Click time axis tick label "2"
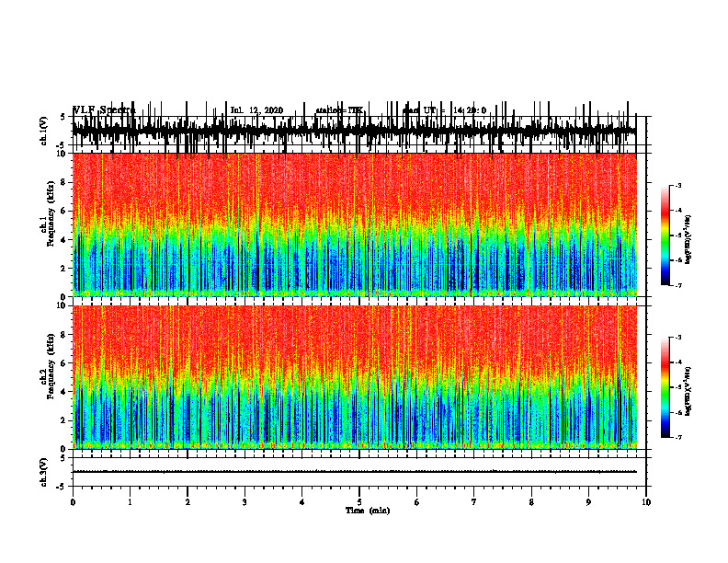The image size is (728, 563). click(188, 502)
